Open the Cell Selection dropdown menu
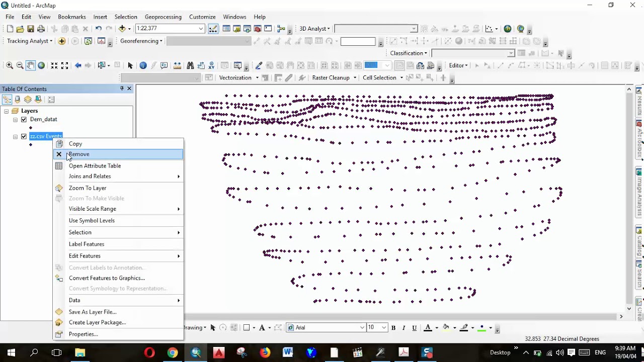Viewport: 644px width, 362px height. (x=383, y=78)
